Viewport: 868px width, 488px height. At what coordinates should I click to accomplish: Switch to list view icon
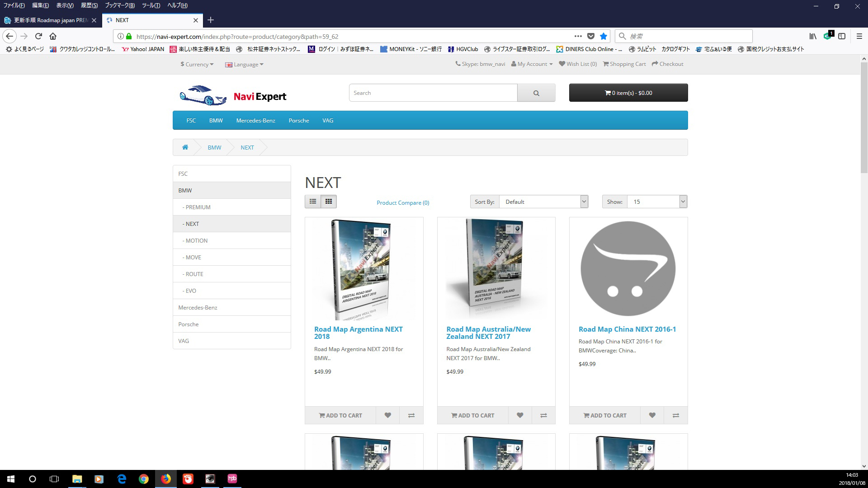point(313,202)
